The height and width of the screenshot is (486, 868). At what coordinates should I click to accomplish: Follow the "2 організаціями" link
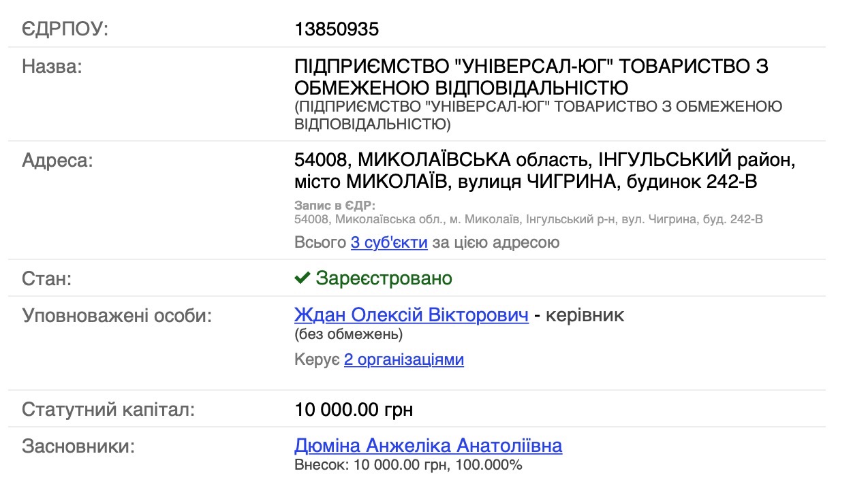(x=403, y=359)
